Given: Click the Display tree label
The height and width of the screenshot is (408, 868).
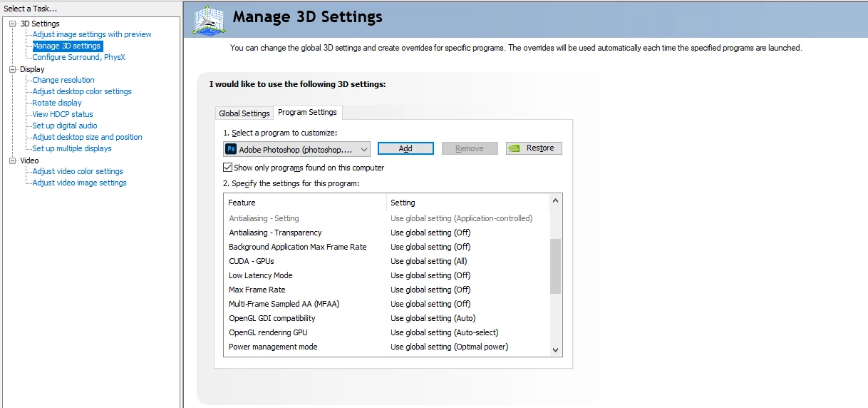Looking at the screenshot, I should point(32,69).
